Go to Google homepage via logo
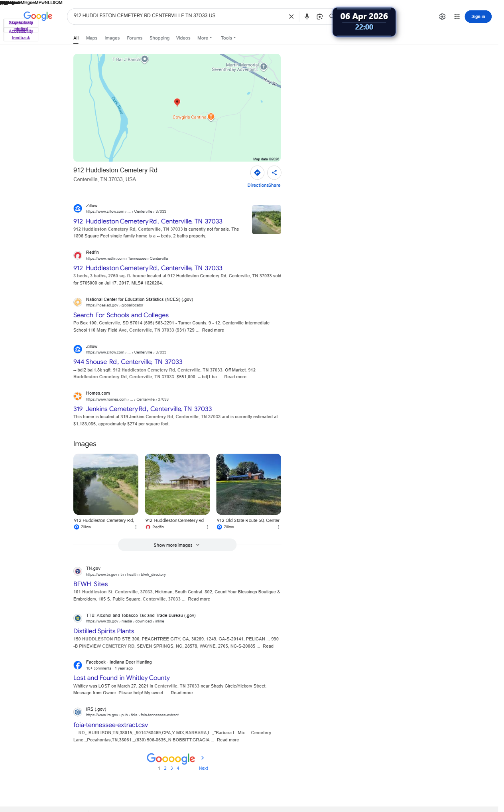Image resolution: width=504 pixels, height=812 pixels. coord(38,16)
